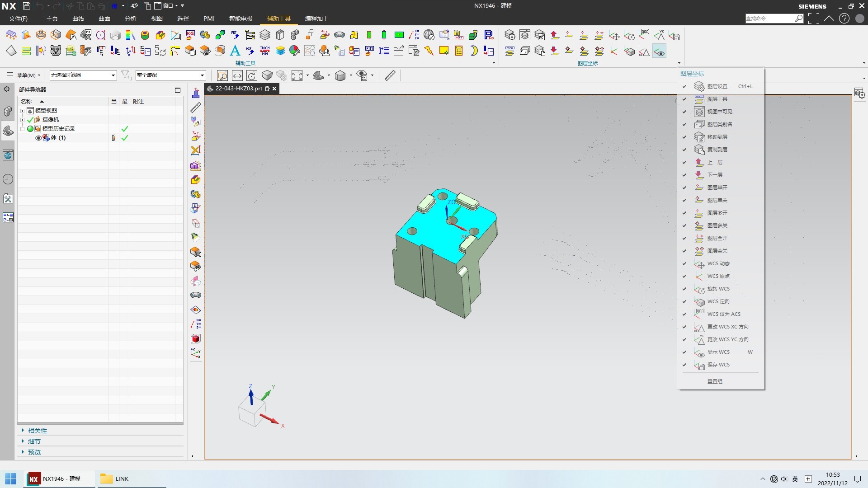Click the red cube icon in vertical toolbar
Image resolution: width=868 pixels, height=488 pixels.
tap(196, 338)
